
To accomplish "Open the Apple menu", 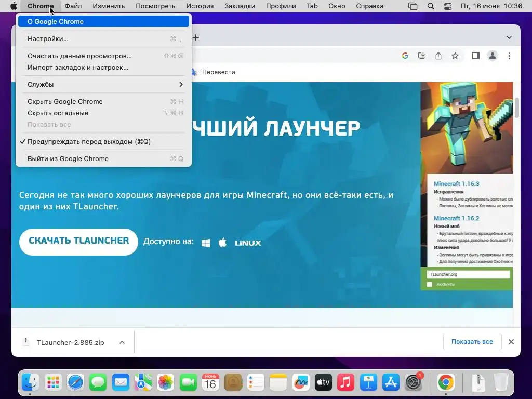I will pos(13,6).
